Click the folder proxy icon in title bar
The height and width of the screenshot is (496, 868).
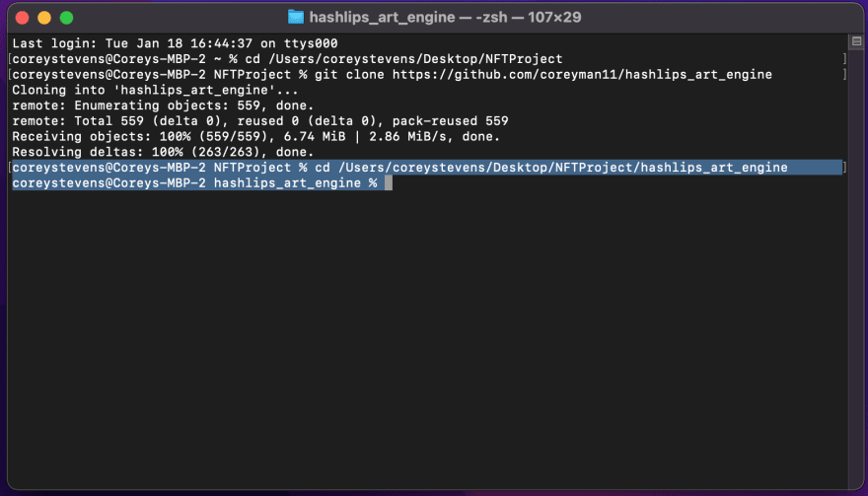[296, 17]
